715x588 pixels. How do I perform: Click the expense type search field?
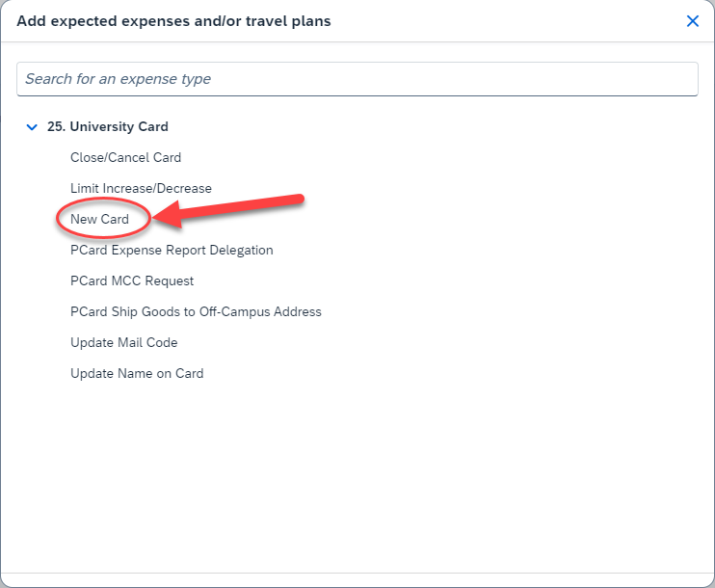coord(357,79)
